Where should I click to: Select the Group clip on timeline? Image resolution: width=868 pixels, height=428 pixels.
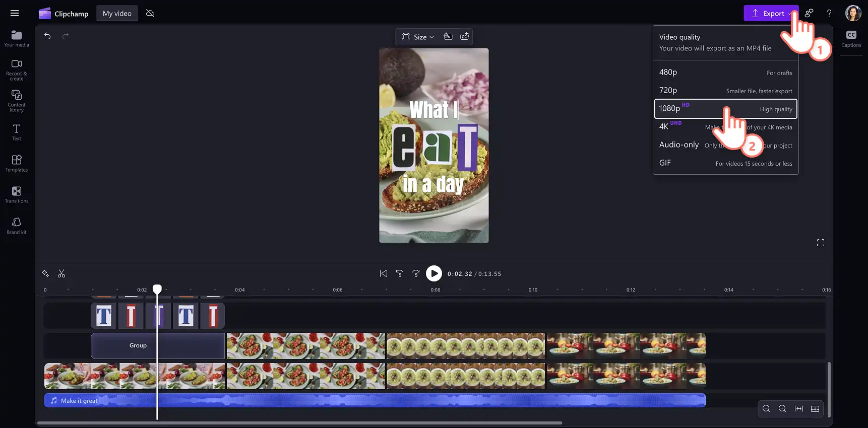click(x=158, y=345)
